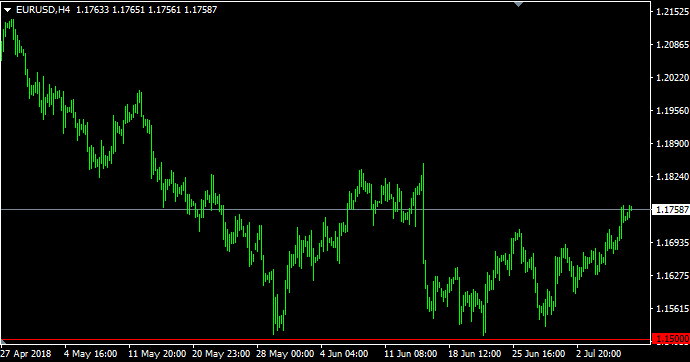The width and height of the screenshot is (690, 362).
Task: Click the 11 Jun 08:00 time label
Action: (x=411, y=354)
